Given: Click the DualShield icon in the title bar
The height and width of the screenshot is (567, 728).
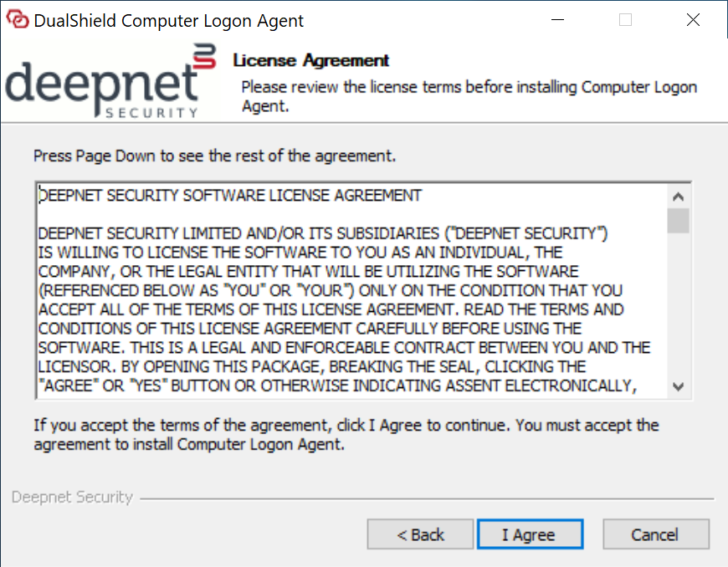Looking at the screenshot, I should pos(18,20).
